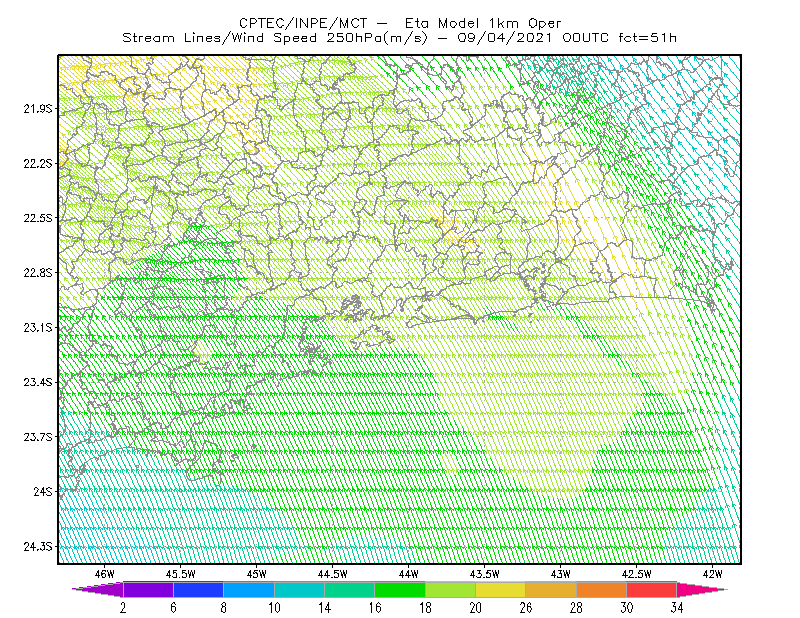Click the cyan 10-14 legend swatch

point(299,589)
